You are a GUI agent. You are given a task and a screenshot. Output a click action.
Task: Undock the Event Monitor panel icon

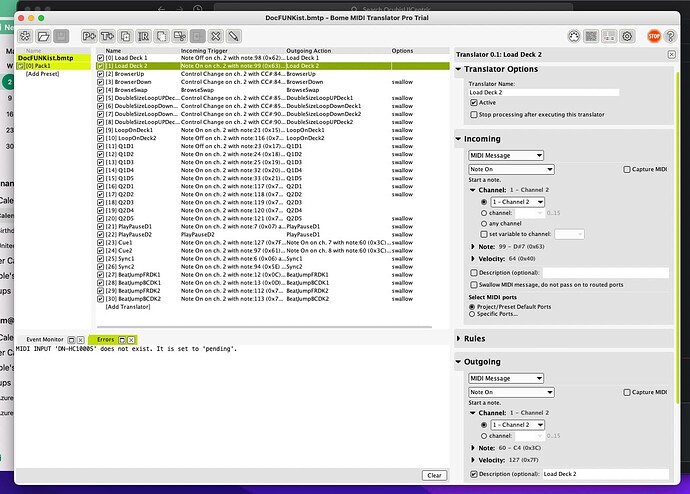[71, 340]
